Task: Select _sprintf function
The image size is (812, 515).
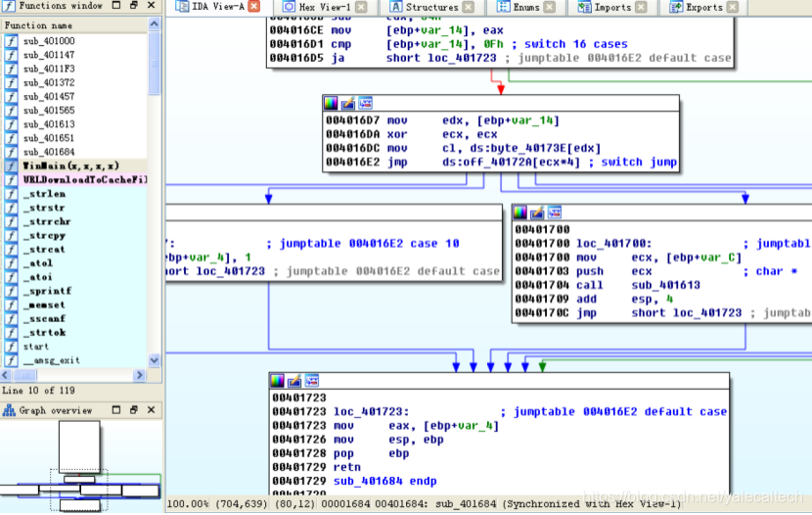Action: pos(47,291)
